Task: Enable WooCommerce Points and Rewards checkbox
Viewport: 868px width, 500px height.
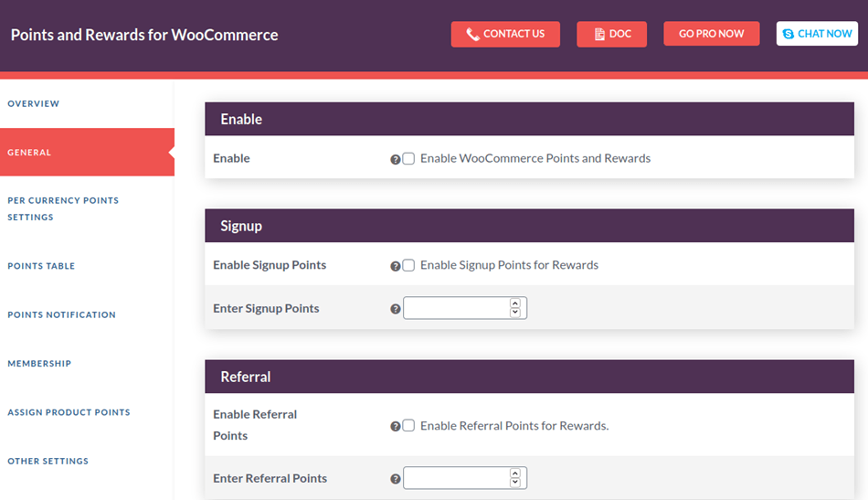Action: click(408, 159)
